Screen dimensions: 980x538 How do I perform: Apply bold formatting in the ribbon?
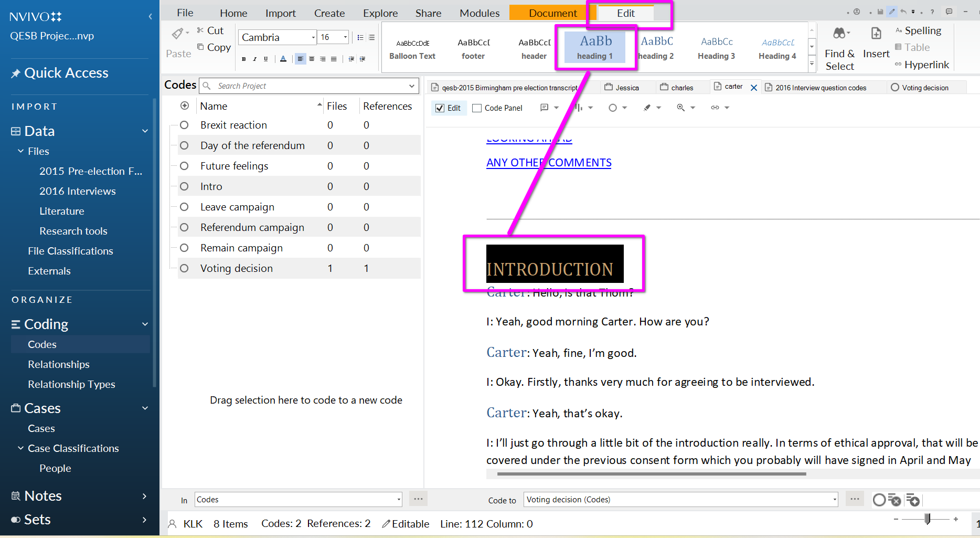click(x=243, y=59)
